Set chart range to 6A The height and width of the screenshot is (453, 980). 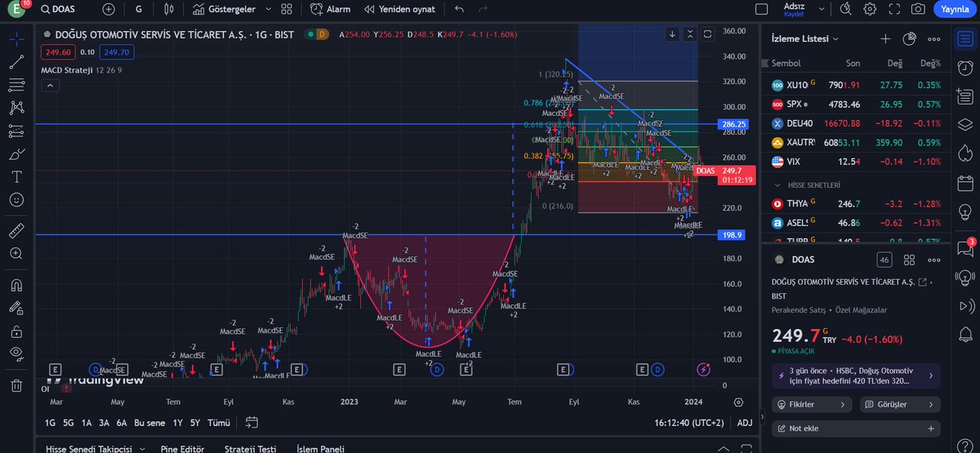[x=122, y=423]
